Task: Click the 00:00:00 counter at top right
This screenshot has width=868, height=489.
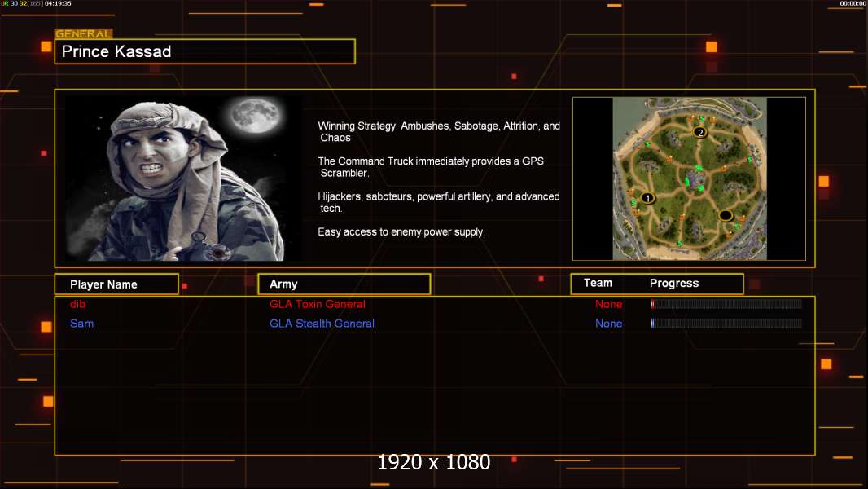Action: (x=853, y=3)
